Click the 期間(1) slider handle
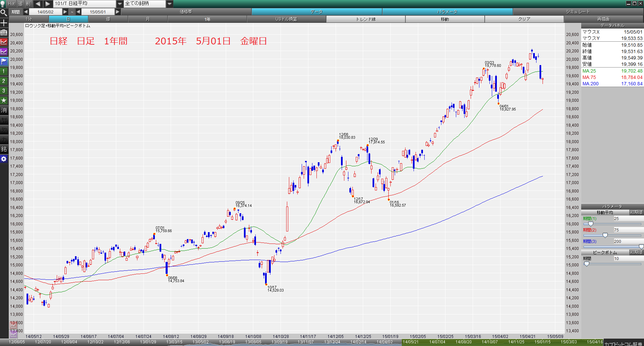The image size is (644, 346). 591,224
